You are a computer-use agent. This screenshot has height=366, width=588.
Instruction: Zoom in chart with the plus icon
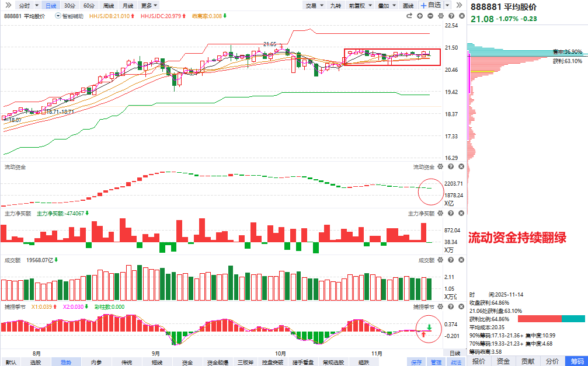[x=420, y=16]
